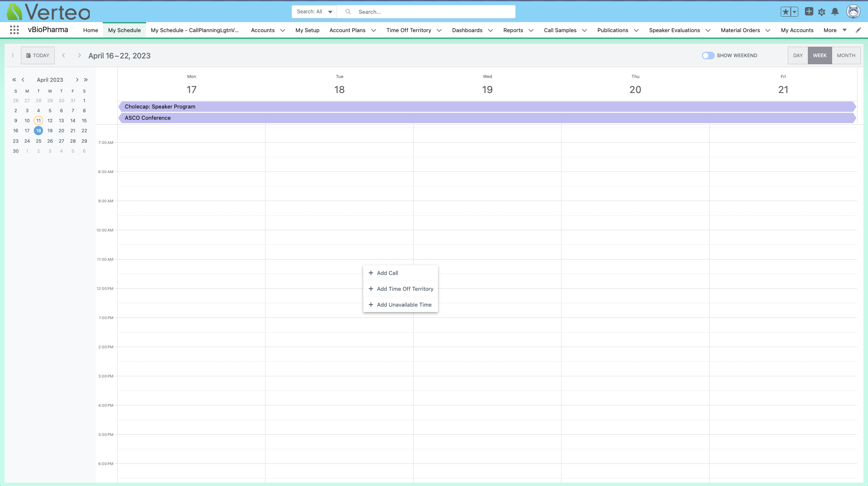Screen dimensions: 868x486
Task: Click the edit navigation pencil icon
Action: (x=858, y=30)
